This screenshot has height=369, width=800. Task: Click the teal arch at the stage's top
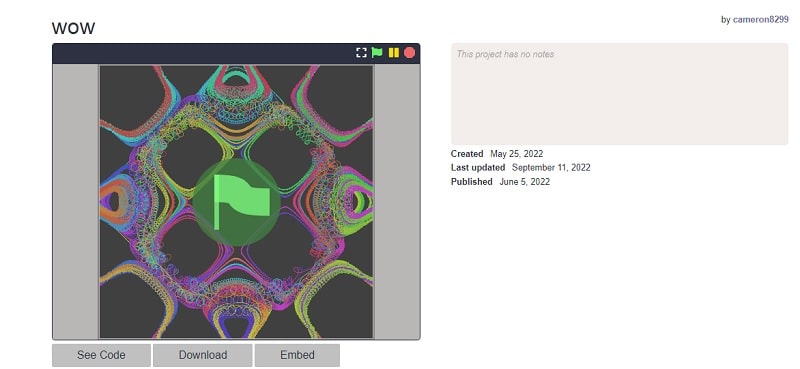(236, 77)
